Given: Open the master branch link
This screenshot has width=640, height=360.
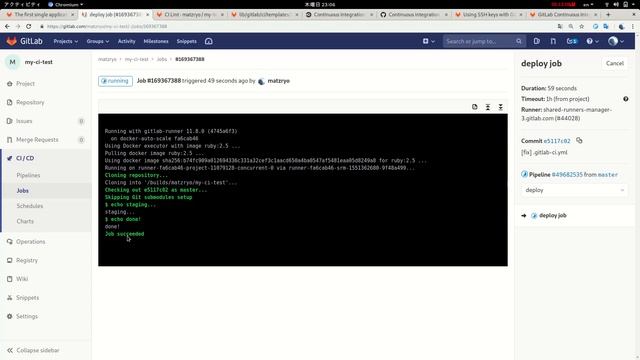Looking at the screenshot, I should point(608,174).
